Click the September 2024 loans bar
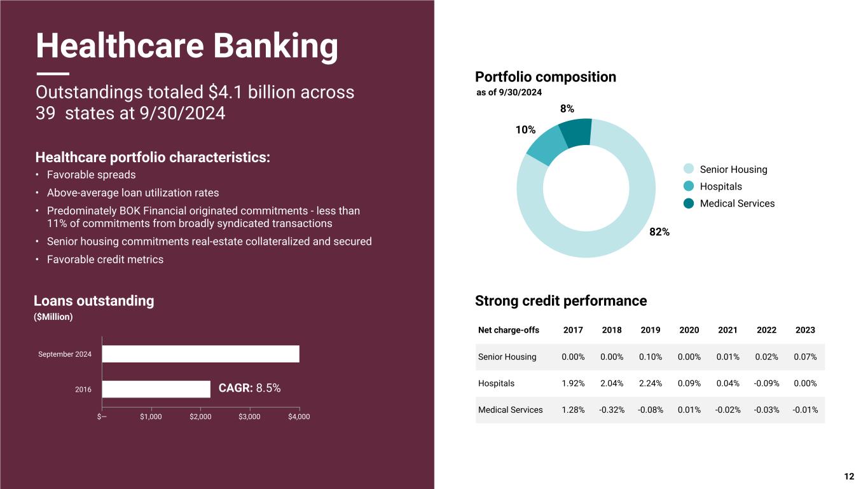868x489 pixels. point(200,354)
